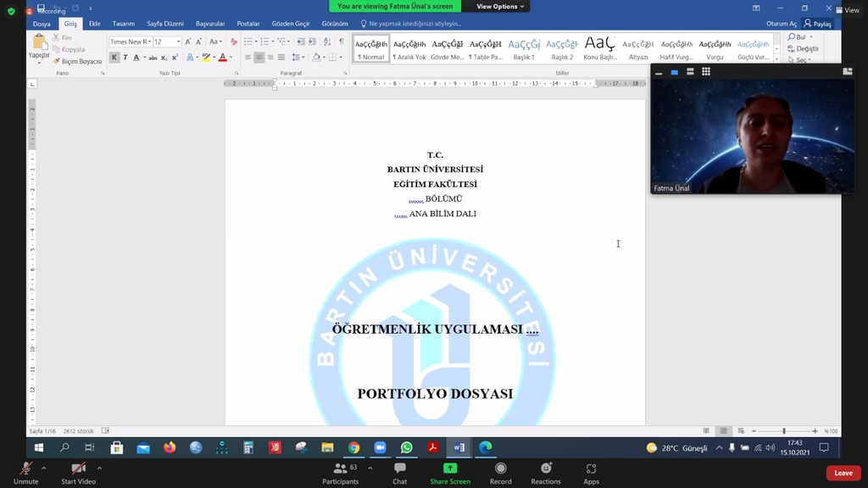Decrease font size with shrink font icon
The width and height of the screenshot is (868, 488).
click(199, 42)
